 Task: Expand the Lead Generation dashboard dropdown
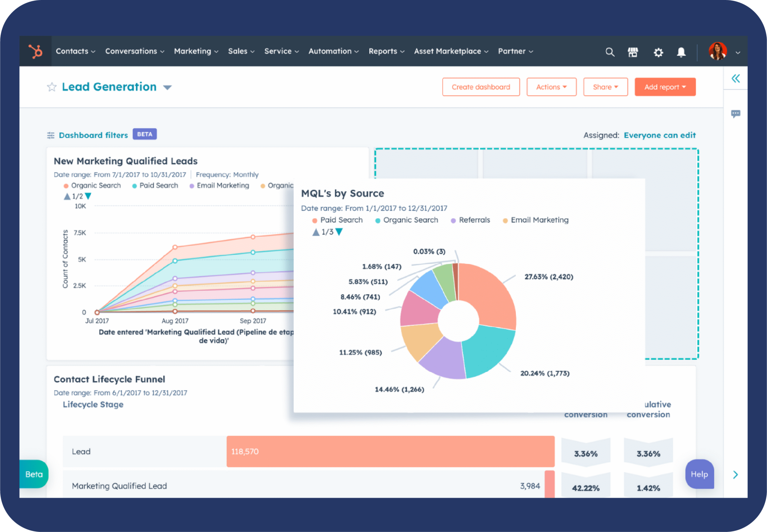(x=167, y=87)
